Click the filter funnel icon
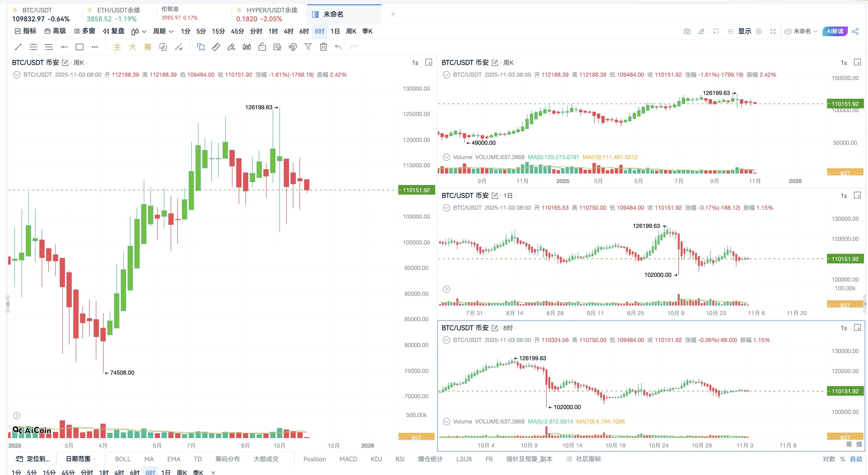 point(308,47)
